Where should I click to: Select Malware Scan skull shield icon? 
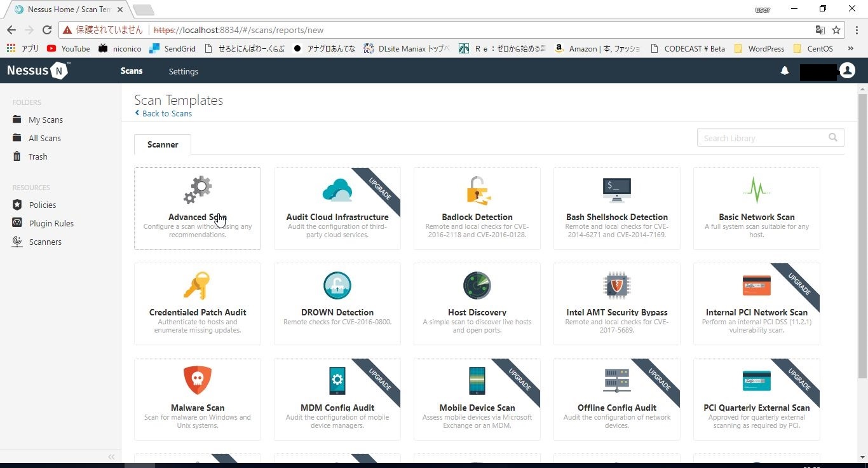click(x=198, y=380)
